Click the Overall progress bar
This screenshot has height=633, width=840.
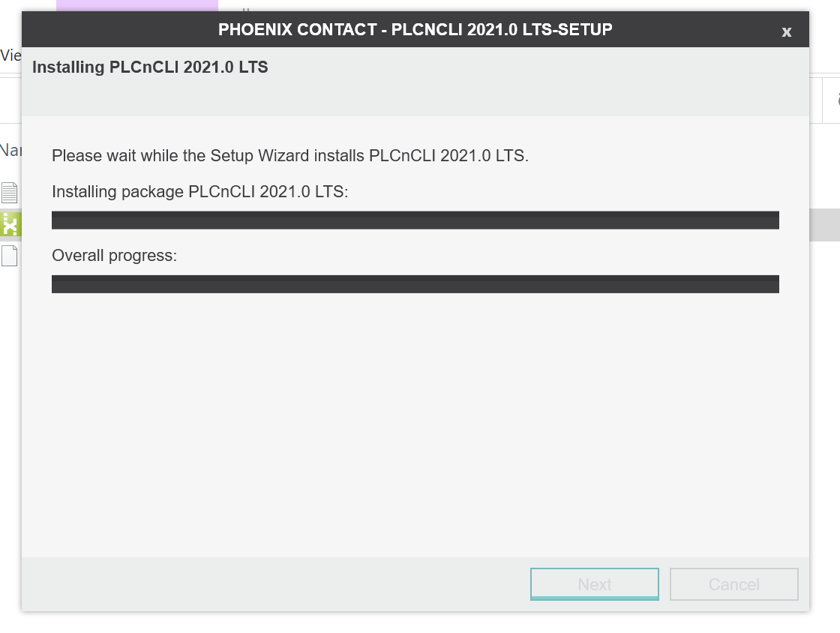click(x=415, y=283)
